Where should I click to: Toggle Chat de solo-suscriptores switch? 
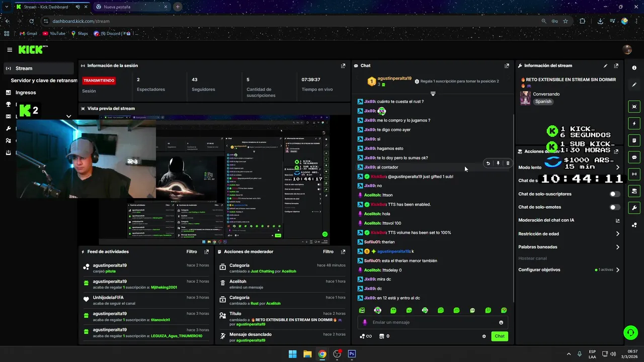614,194
